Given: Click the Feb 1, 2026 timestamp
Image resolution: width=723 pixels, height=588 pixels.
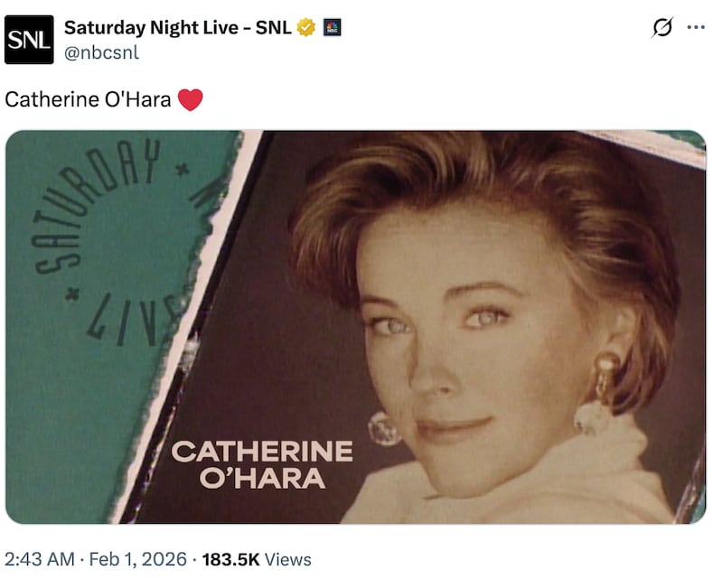Looking at the screenshot, I should tap(136, 559).
